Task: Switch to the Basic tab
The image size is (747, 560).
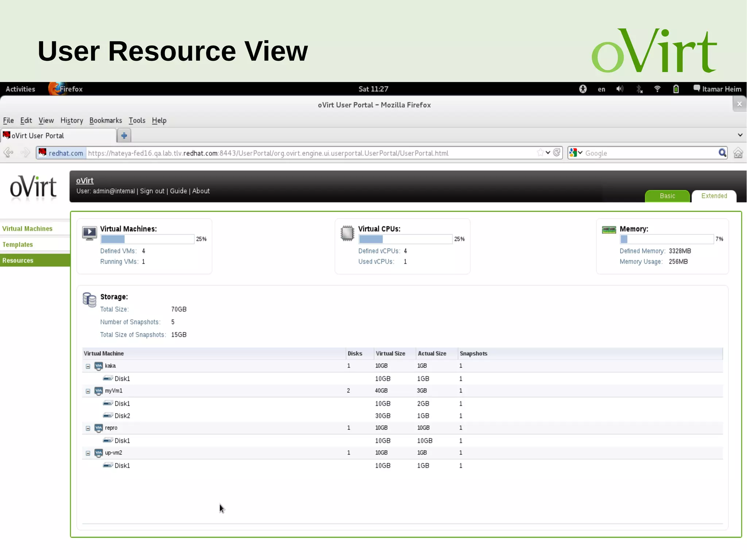Action: coord(667,196)
